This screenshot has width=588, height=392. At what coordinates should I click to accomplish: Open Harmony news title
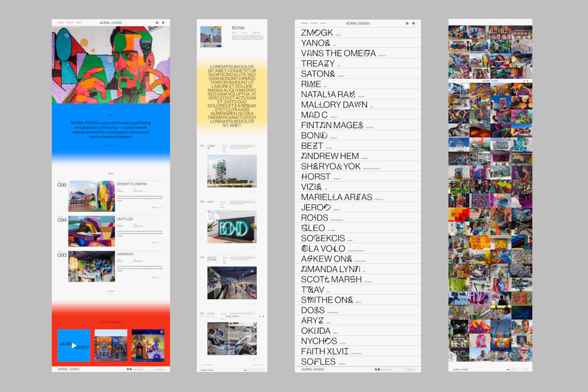tap(125, 254)
